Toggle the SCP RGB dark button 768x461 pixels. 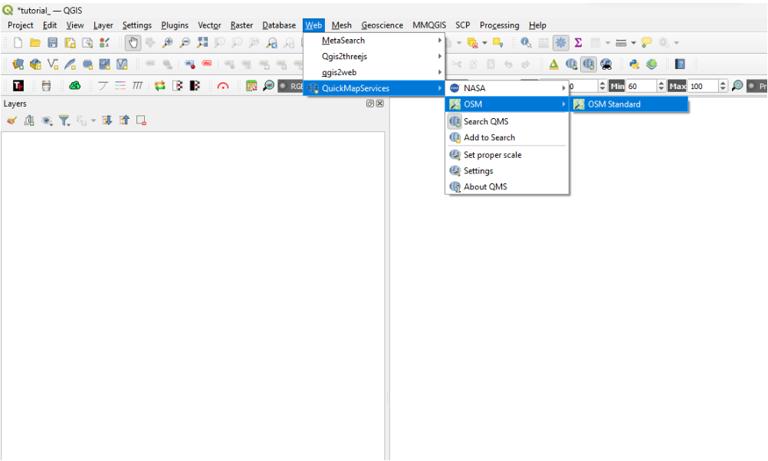coord(291,86)
